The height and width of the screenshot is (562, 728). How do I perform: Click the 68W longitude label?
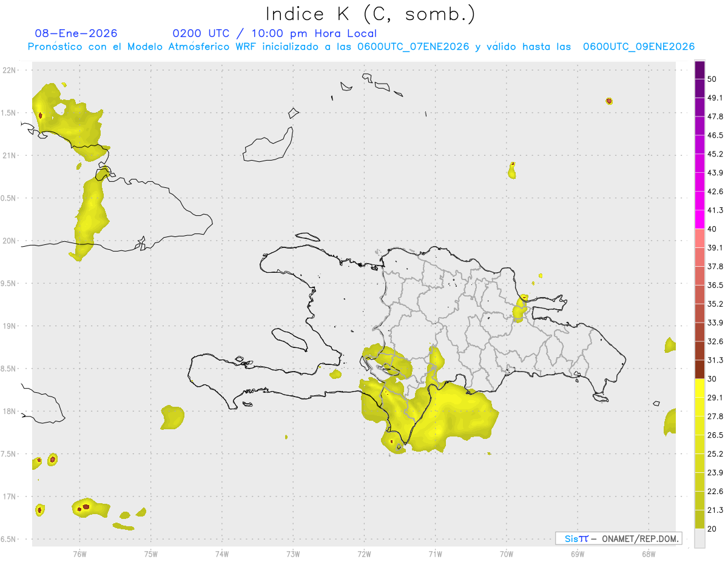coord(649,554)
